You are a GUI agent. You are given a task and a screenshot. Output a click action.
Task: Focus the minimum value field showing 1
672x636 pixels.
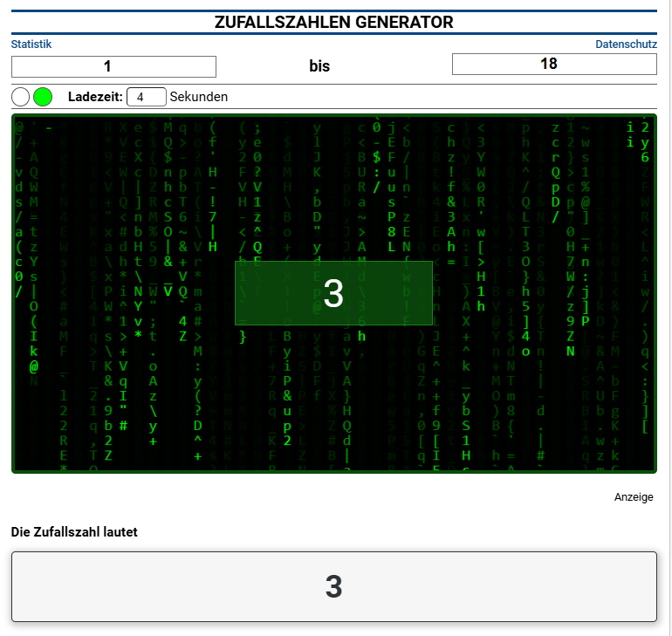tap(113, 66)
